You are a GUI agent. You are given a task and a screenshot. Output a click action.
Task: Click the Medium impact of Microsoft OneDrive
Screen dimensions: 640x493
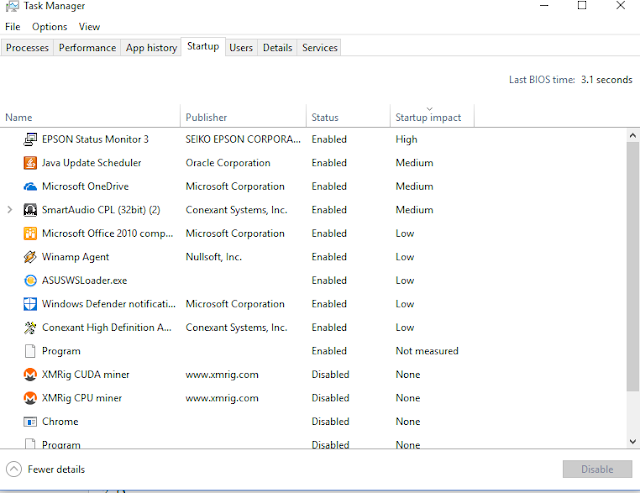point(414,187)
